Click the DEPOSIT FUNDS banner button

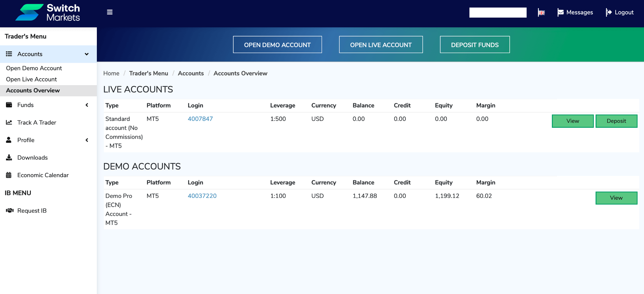475,45
